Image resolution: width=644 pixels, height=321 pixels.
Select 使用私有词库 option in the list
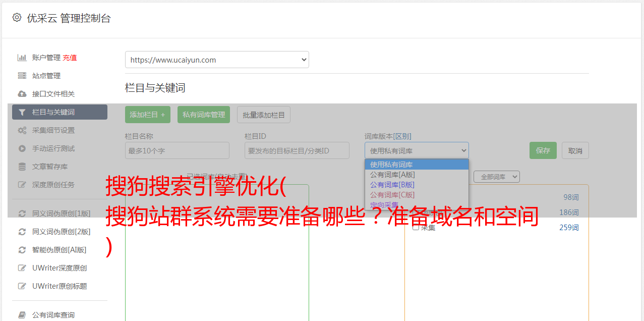(x=417, y=165)
